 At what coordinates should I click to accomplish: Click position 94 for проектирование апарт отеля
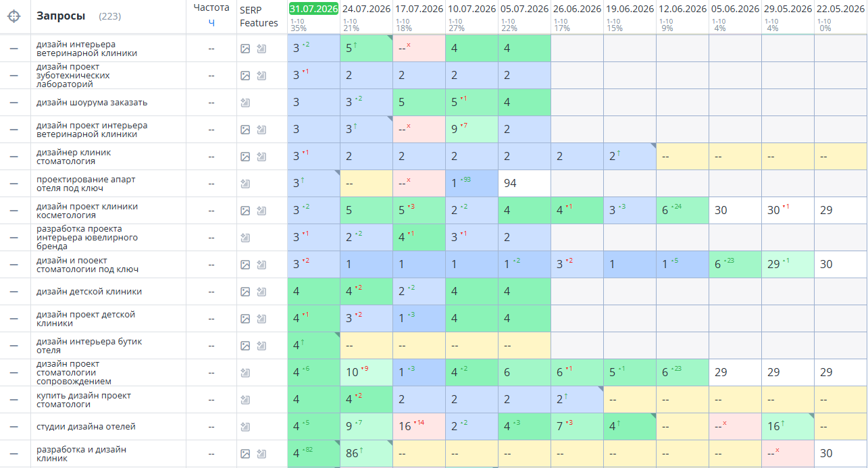click(x=510, y=183)
